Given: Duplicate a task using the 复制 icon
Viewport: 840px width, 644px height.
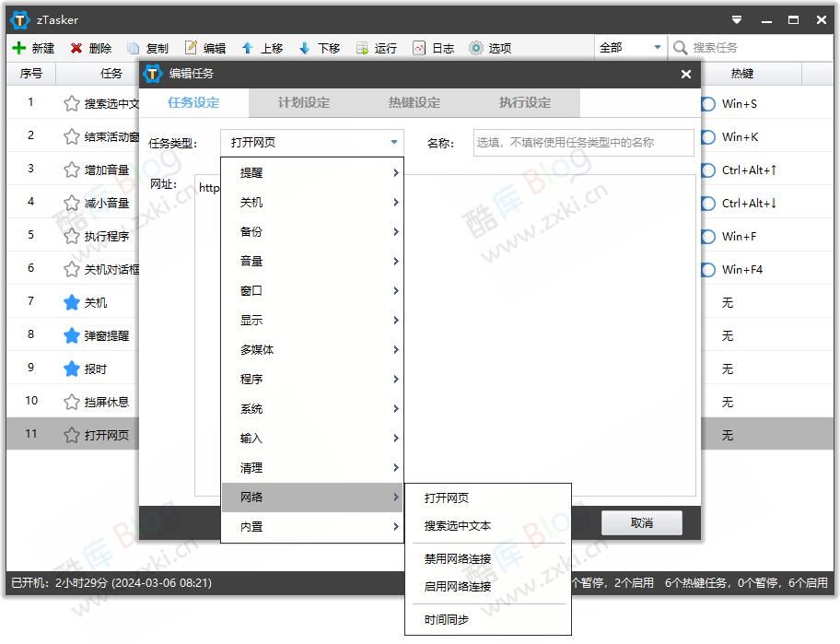Looking at the screenshot, I should click(149, 47).
